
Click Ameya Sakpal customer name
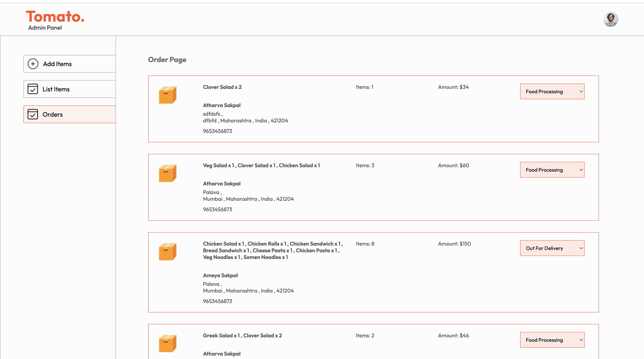(220, 275)
